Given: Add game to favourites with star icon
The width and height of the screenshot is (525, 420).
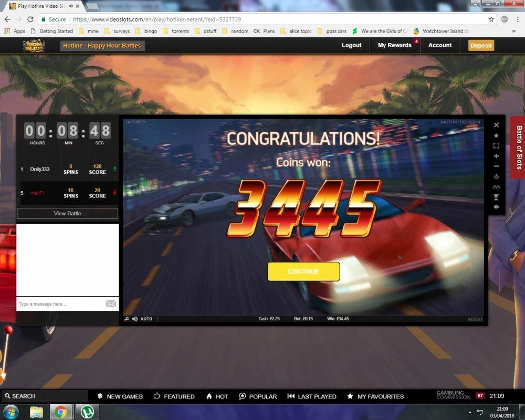Looking at the screenshot, I should (x=496, y=135).
